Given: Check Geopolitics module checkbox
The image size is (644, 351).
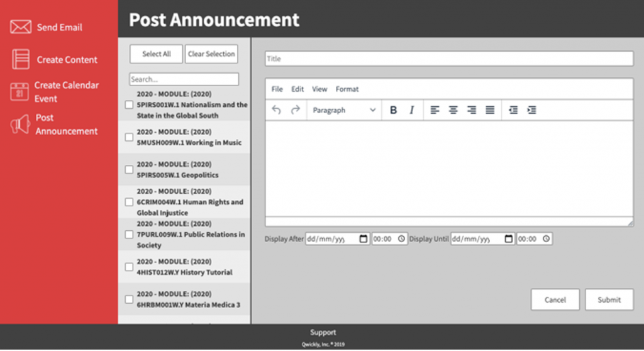Looking at the screenshot, I should point(129,169).
